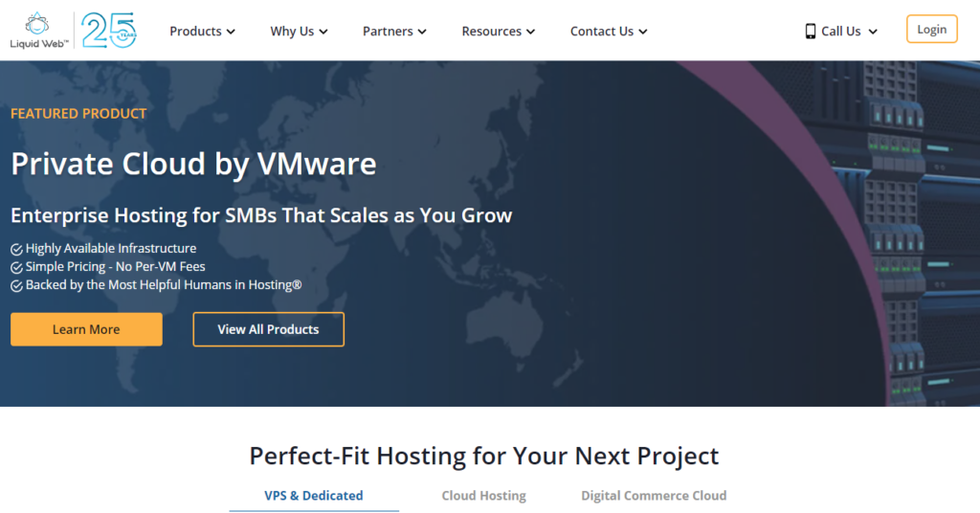Expand the Call Us chevron arrow
980x513 pixels.
pyautogui.click(x=873, y=32)
